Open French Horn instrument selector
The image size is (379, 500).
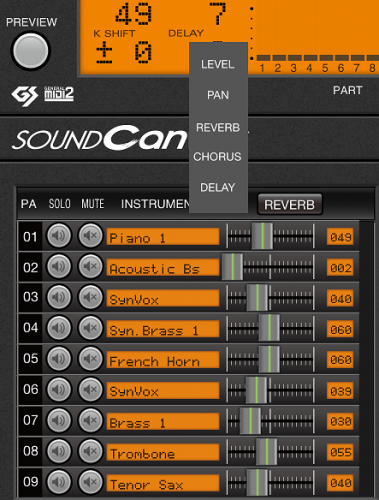point(163,360)
